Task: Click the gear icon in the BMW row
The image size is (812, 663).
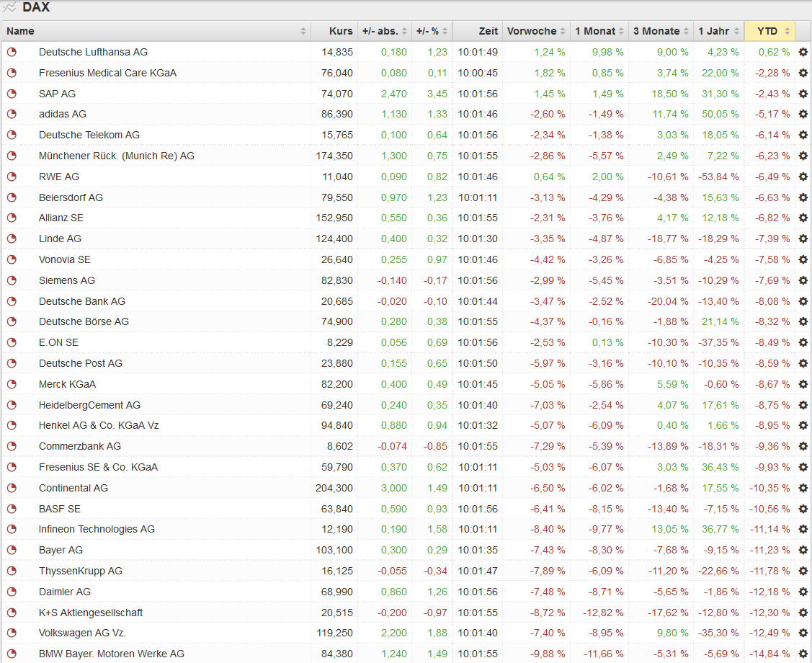Action: pyautogui.click(x=803, y=654)
